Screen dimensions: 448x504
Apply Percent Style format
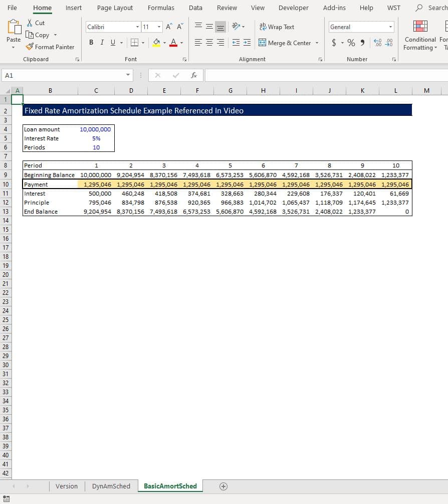[351, 43]
